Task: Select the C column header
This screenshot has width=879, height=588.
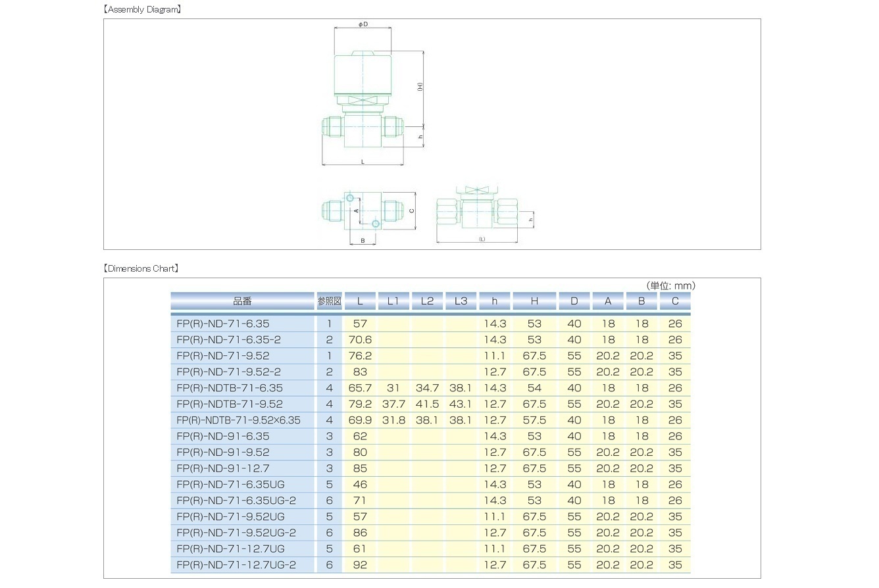Action: pyautogui.click(x=674, y=300)
